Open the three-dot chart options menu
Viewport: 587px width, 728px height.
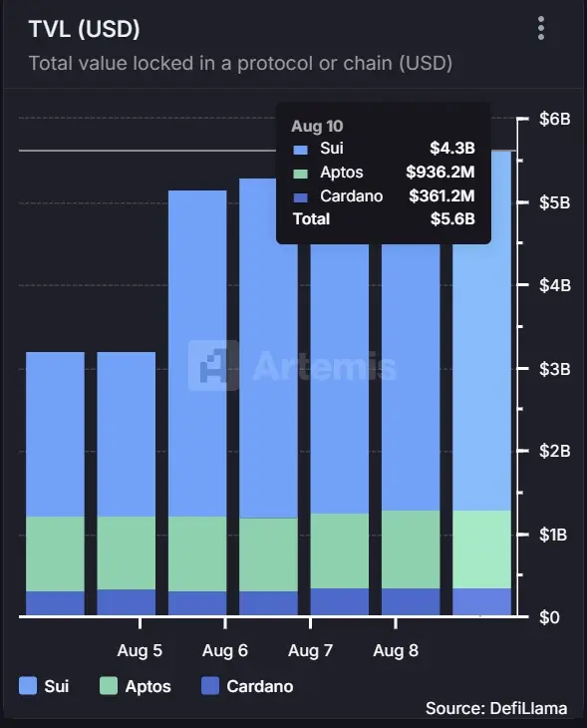click(x=540, y=28)
